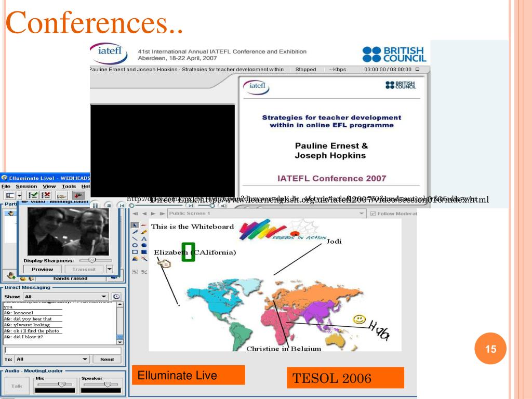Click the 'hands raised' label

[x=70, y=278]
